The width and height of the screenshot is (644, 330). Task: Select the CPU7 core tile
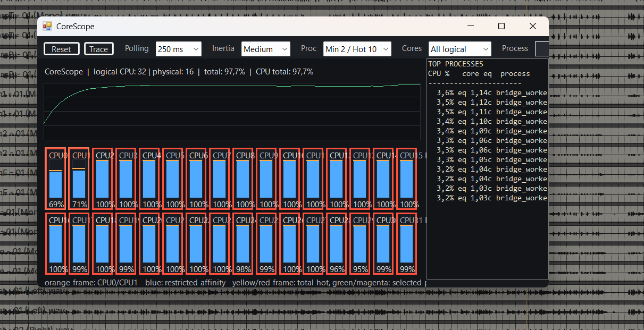point(220,179)
